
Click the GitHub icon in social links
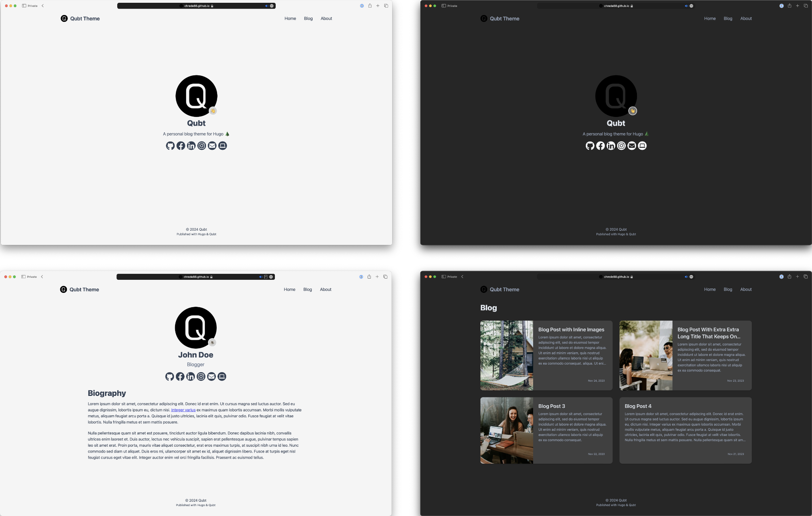[170, 145]
